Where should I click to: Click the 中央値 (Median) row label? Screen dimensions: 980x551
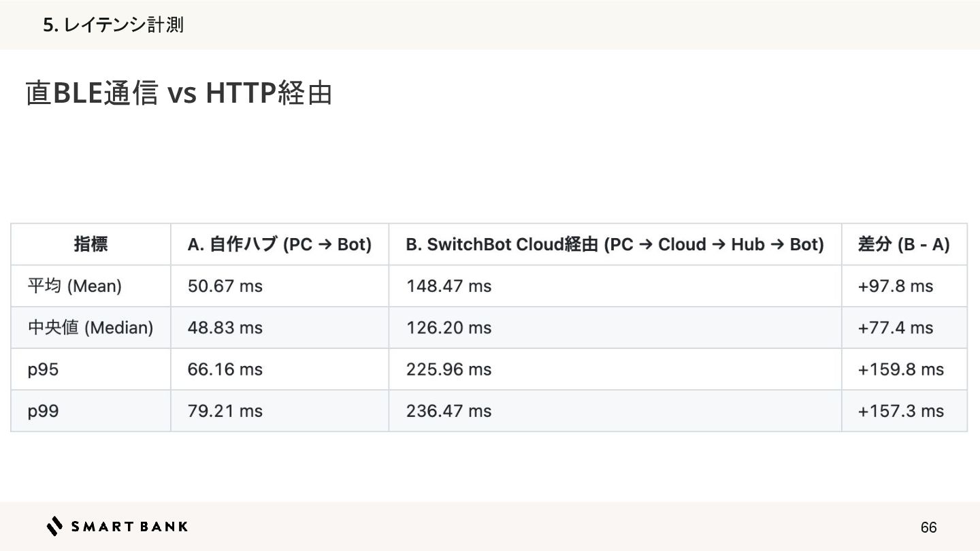click(91, 328)
